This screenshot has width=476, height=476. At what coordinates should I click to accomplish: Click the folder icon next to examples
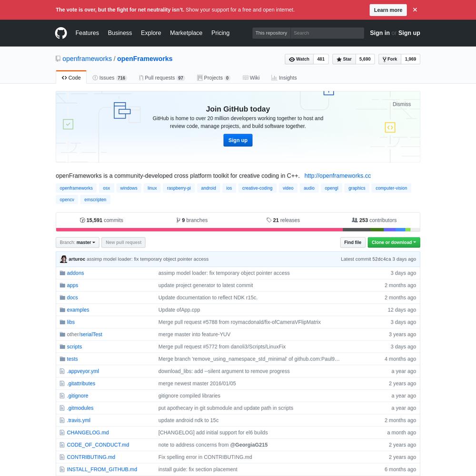pos(62,310)
